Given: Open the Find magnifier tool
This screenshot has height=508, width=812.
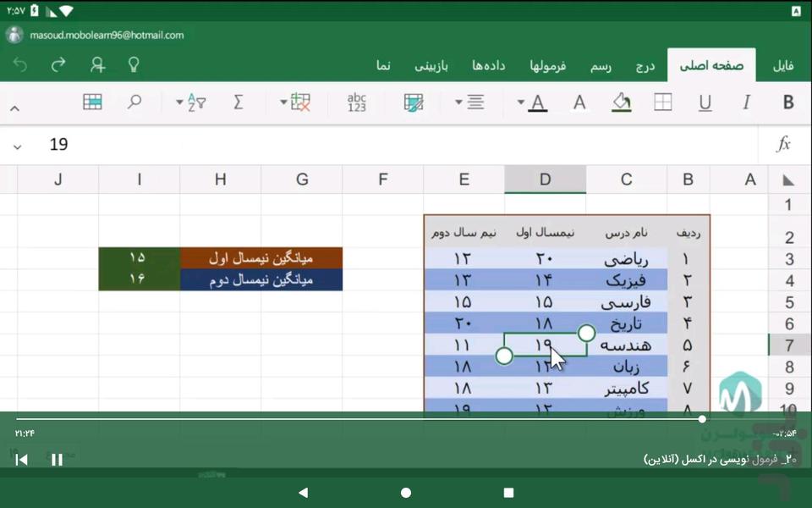Looking at the screenshot, I should [x=134, y=102].
